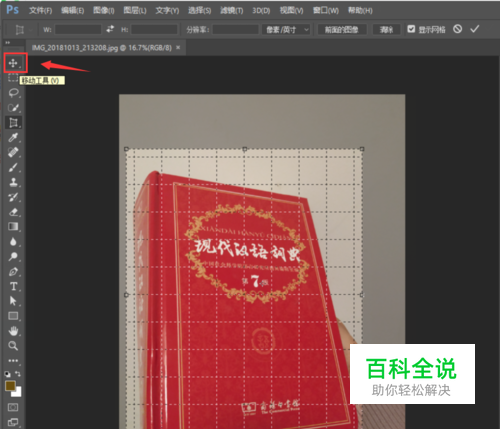Select the History Brush tool
Screen dimensions: 500x429
13,197
